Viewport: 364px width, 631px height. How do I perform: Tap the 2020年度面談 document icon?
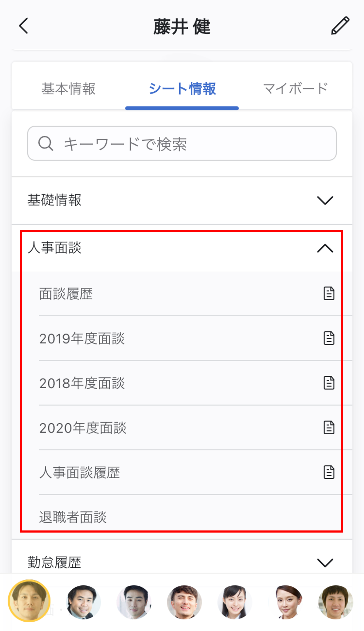point(329,428)
